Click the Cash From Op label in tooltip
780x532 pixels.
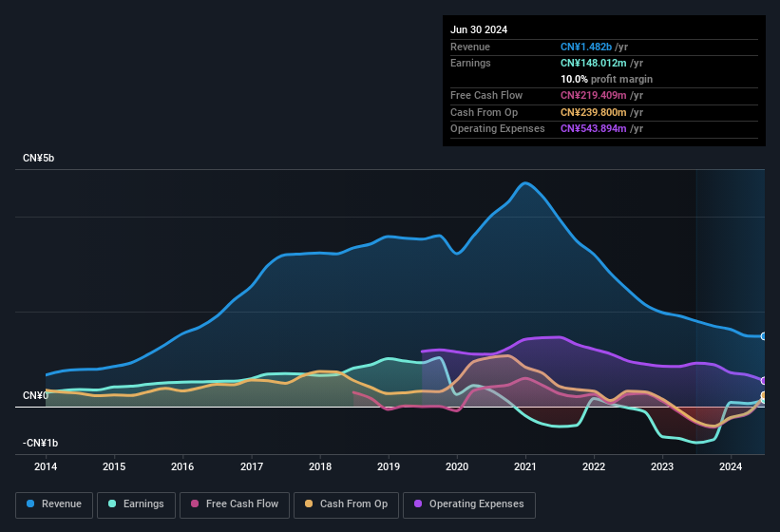click(x=484, y=112)
